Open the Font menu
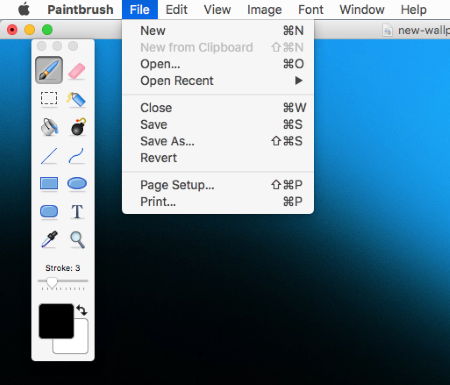This screenshot has width=450, height=385. click(311, 9)
